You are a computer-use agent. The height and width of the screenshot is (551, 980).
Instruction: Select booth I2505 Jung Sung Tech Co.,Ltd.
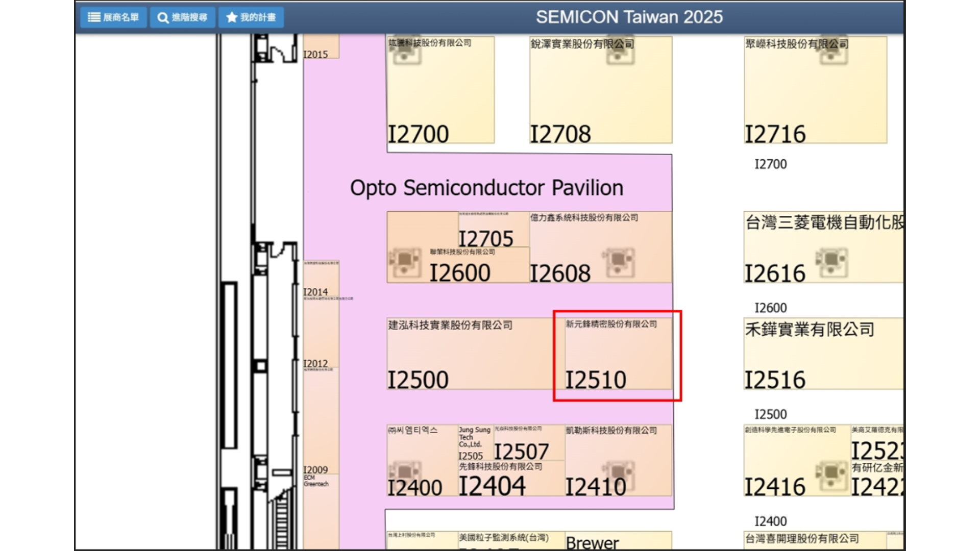476,443
